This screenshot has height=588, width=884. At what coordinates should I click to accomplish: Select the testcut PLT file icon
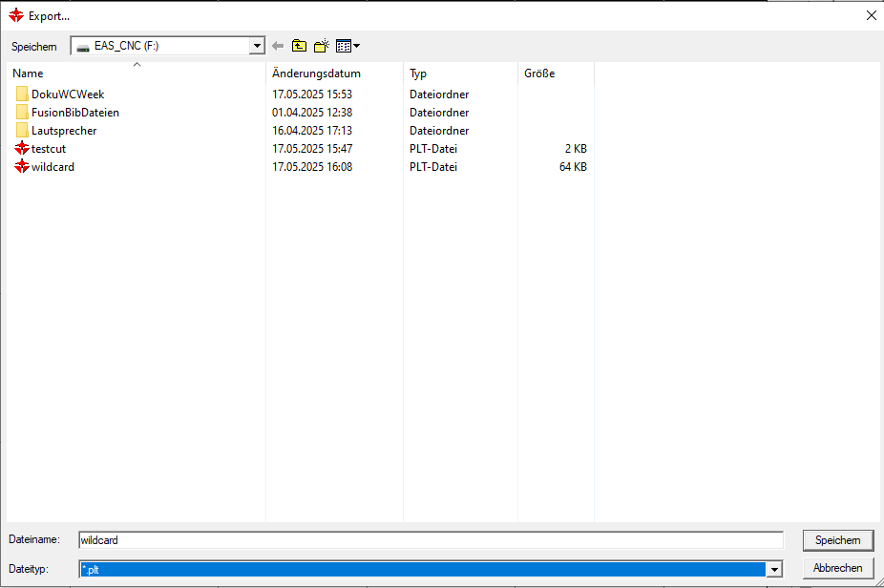tap(22, 148)
